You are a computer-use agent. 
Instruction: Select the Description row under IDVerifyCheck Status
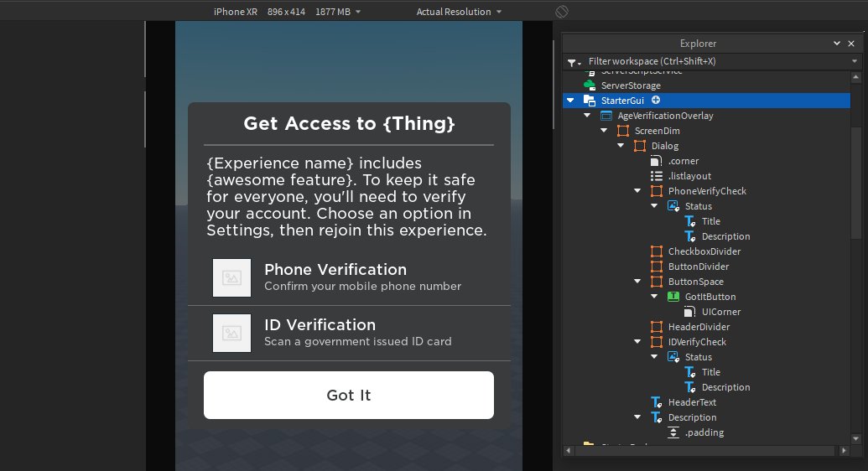[x=706, y=387]
